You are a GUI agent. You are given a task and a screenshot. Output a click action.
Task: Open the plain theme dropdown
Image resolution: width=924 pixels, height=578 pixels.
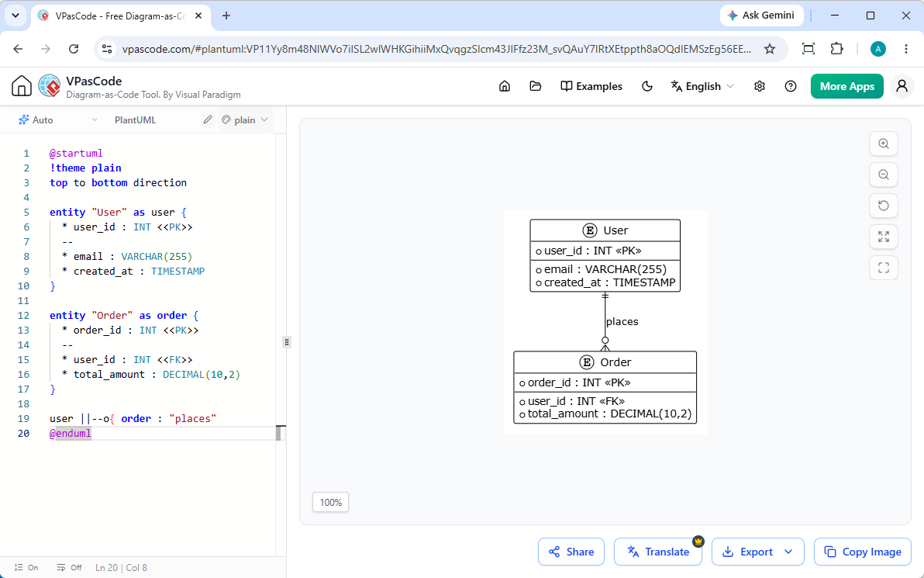245,119
